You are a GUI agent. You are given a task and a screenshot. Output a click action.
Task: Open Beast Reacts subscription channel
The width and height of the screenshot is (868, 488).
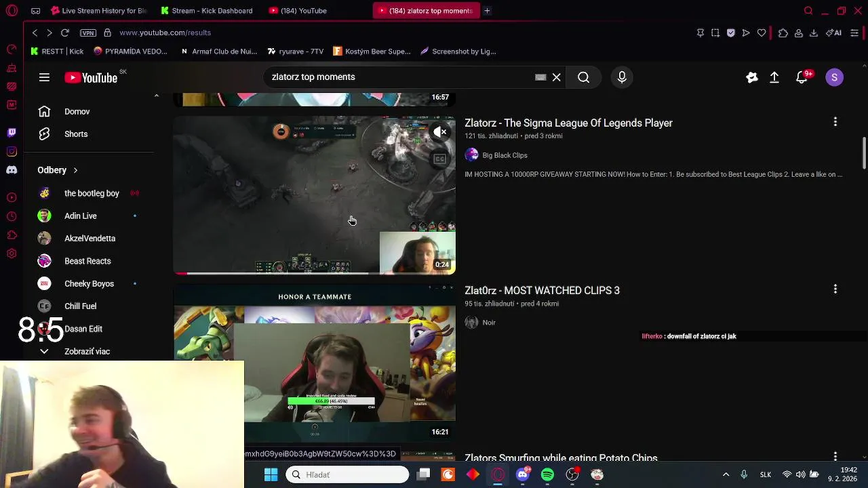[87, 261]
